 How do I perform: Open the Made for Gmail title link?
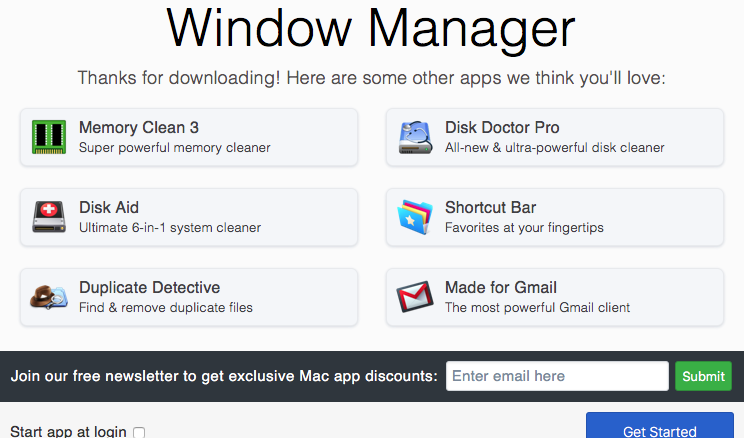[x=501, y=287]
